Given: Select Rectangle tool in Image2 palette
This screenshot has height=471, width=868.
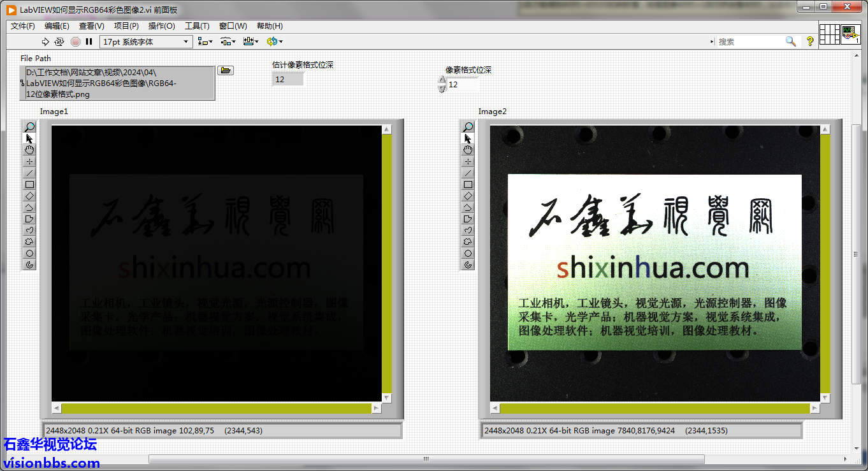Looking at the screenshot, I should (468, 184).
